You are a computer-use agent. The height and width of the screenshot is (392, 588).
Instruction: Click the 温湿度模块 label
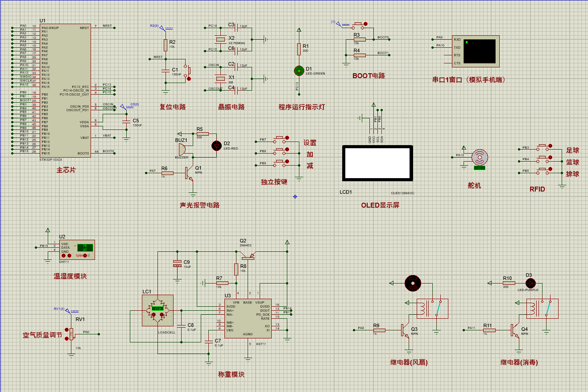(70, 276)
